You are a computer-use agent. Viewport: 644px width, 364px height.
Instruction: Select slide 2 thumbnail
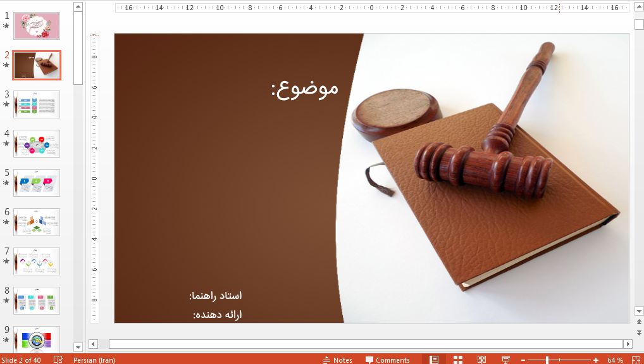click(x=37, y=65)
